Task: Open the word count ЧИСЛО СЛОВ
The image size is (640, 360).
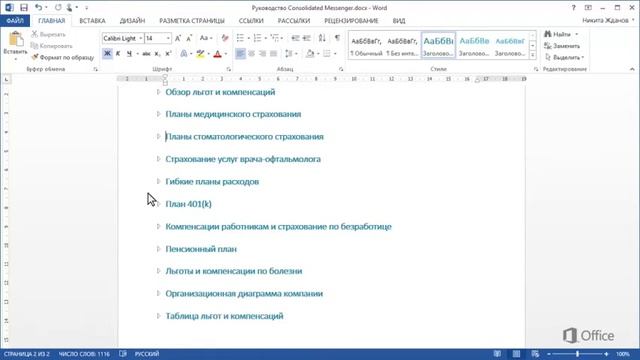Action: (x=84, y=354)
